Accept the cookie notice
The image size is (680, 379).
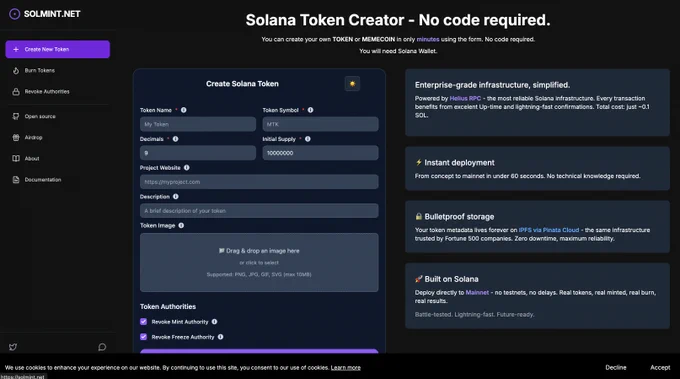[x=660, y=367]
